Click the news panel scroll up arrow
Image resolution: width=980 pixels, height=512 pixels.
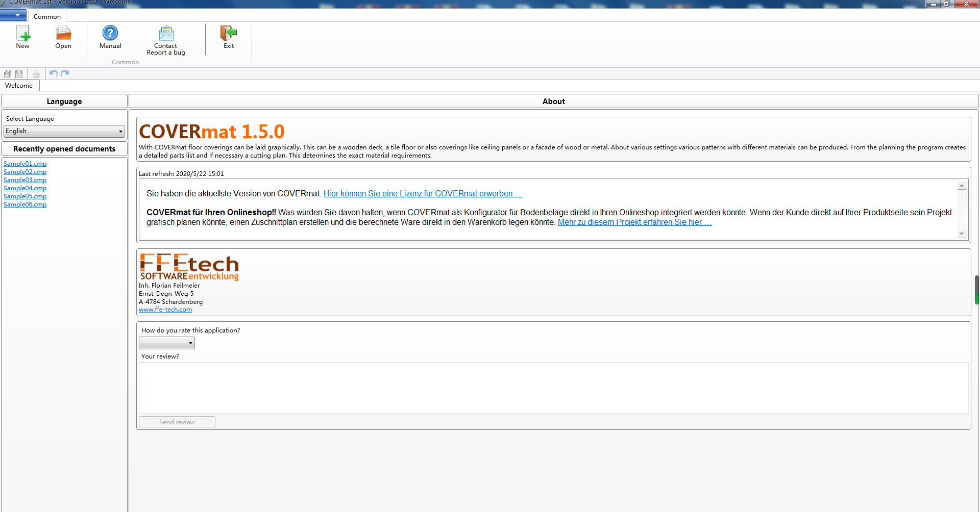click(x=962, y=186)
